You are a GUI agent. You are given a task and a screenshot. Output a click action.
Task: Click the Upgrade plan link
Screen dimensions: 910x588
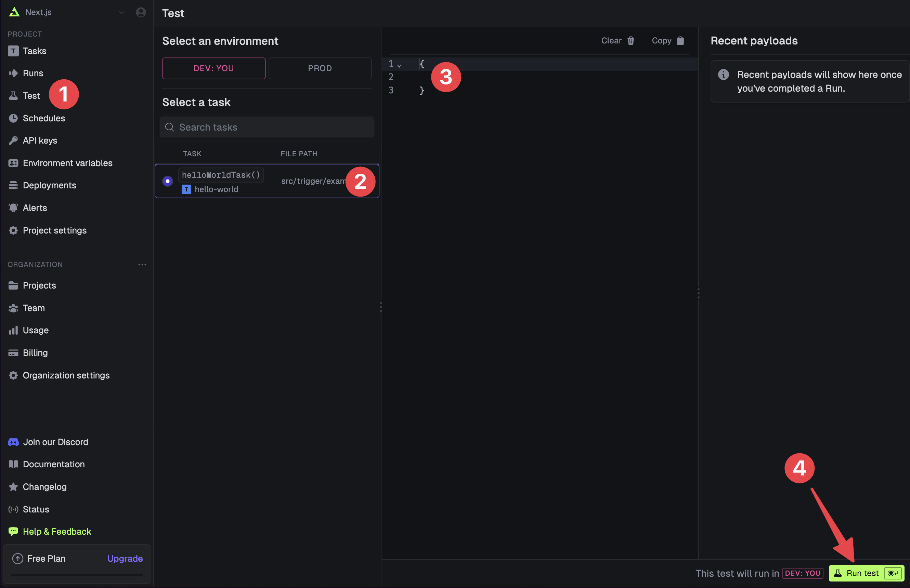[125, 558]
